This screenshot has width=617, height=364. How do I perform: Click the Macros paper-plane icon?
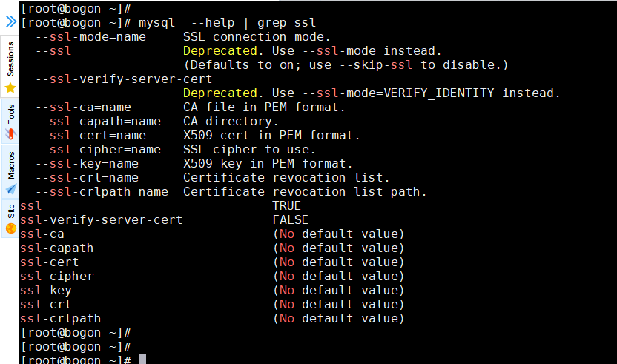coord(10,189)
